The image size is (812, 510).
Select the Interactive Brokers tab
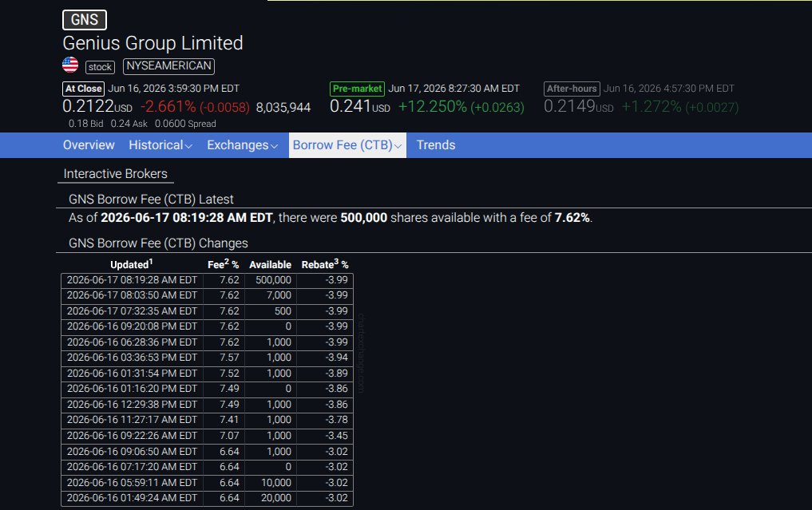coord(116,173)
